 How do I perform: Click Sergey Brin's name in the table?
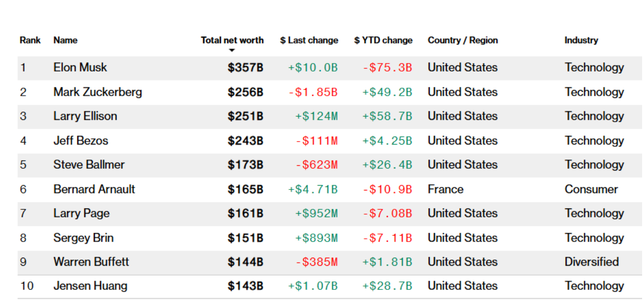[83, 238]
